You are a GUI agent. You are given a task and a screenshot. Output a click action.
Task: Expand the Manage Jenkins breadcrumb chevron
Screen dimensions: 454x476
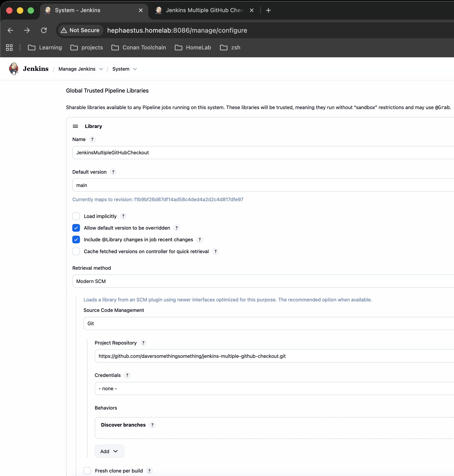pos(101,69)
